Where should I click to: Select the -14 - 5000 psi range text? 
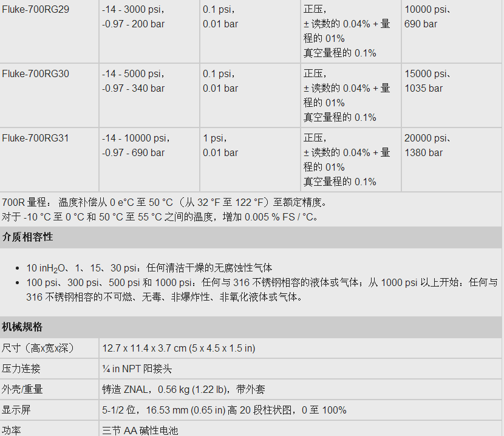click(134, 74)
